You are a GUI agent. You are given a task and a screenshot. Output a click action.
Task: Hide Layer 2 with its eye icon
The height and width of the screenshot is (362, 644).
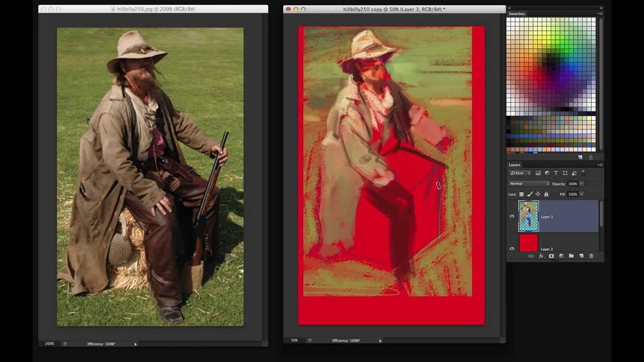click(512, 249)
